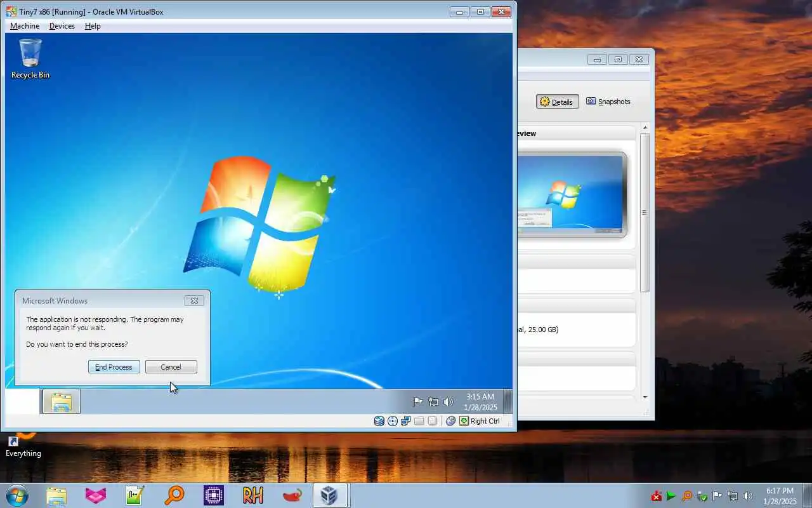The height and width of the screenshot is (508, 812).
Task: Click VirtualBox cube icon on host taskbar
Action: click(330, 495)
